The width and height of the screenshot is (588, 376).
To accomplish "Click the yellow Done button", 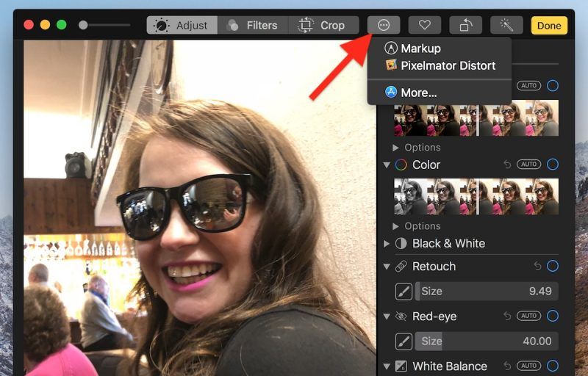I will [549, 25].
